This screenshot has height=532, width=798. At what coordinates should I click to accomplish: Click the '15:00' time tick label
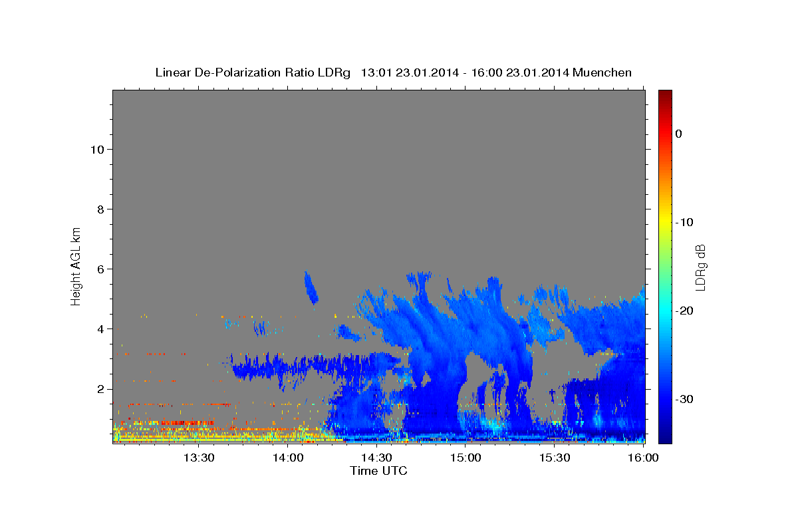click(x=465, y=458)
